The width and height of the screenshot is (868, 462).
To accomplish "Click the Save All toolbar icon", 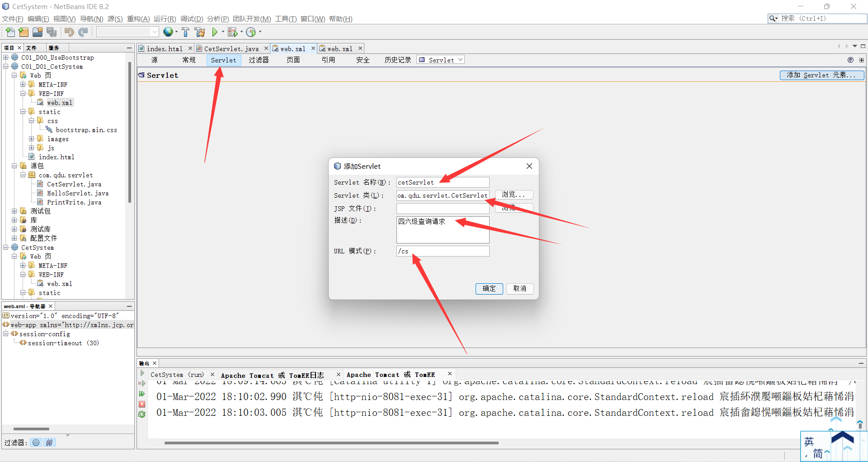I will click(52, 32).
